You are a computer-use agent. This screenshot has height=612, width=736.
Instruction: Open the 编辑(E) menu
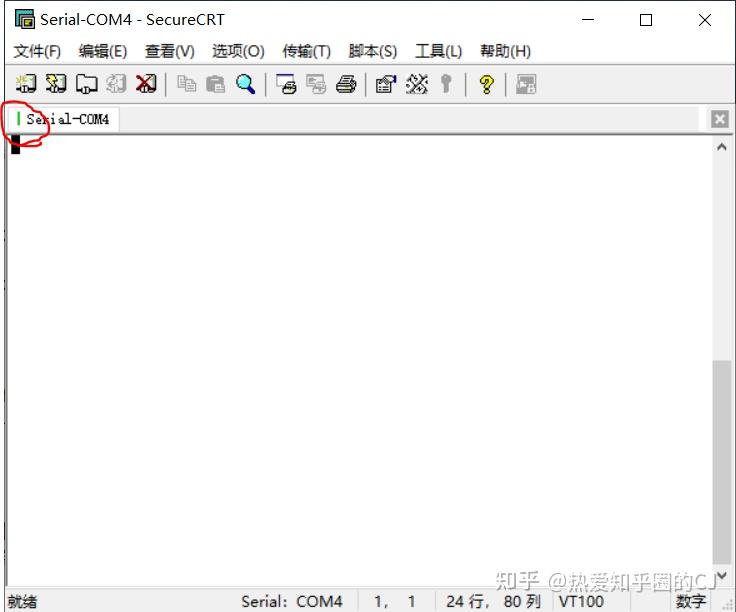[103, 51]
